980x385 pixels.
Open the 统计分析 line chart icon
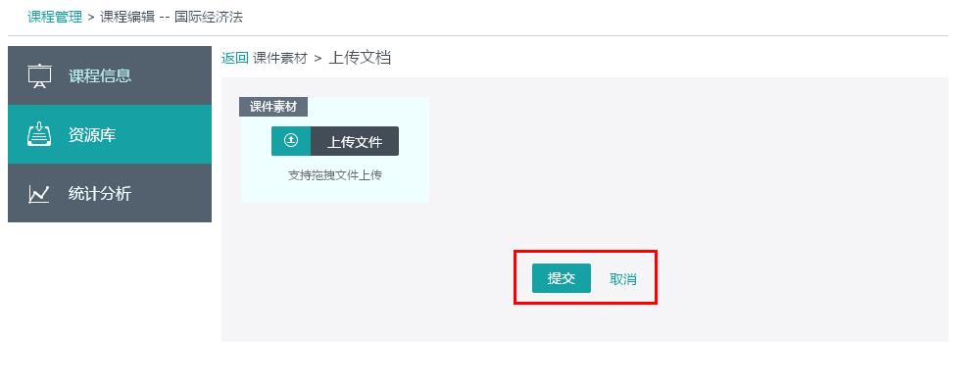[x=39, y=194]
